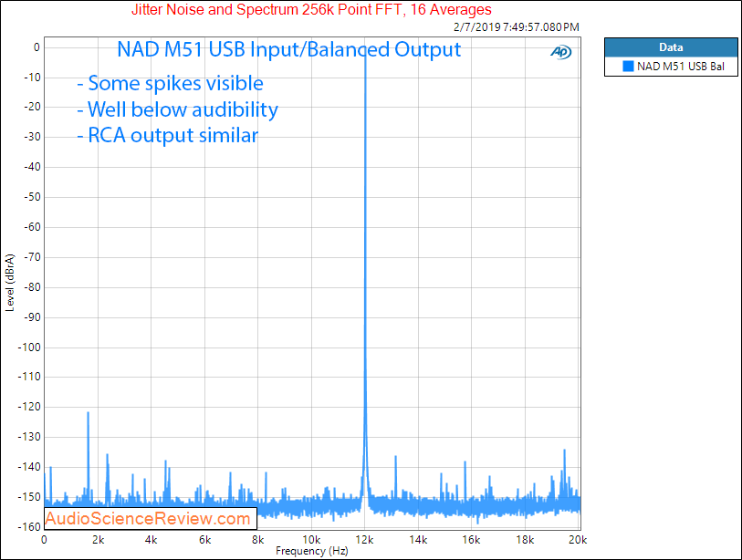This screenshot has height=560, width=742.
Task: Click the "20k" frequency tick label
Action: (578, 540)
